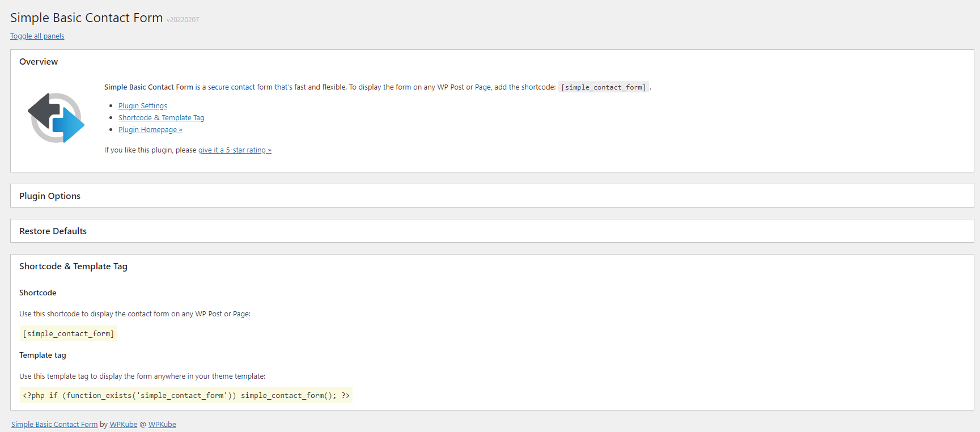The width and height of the screenshot is (980, 432).
Task: Open the give it a 5-star rating link
Action: click(235, 150)
